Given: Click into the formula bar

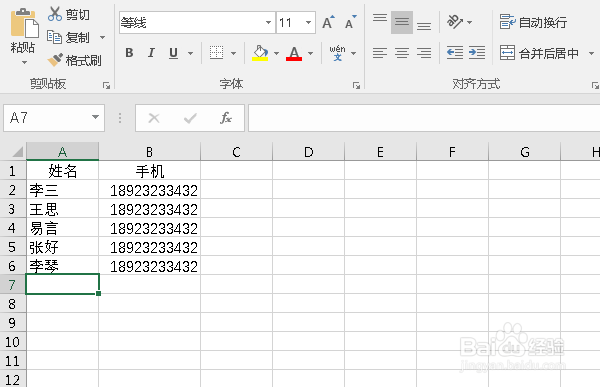Looking at the screenshot, I should pos(424,118).
